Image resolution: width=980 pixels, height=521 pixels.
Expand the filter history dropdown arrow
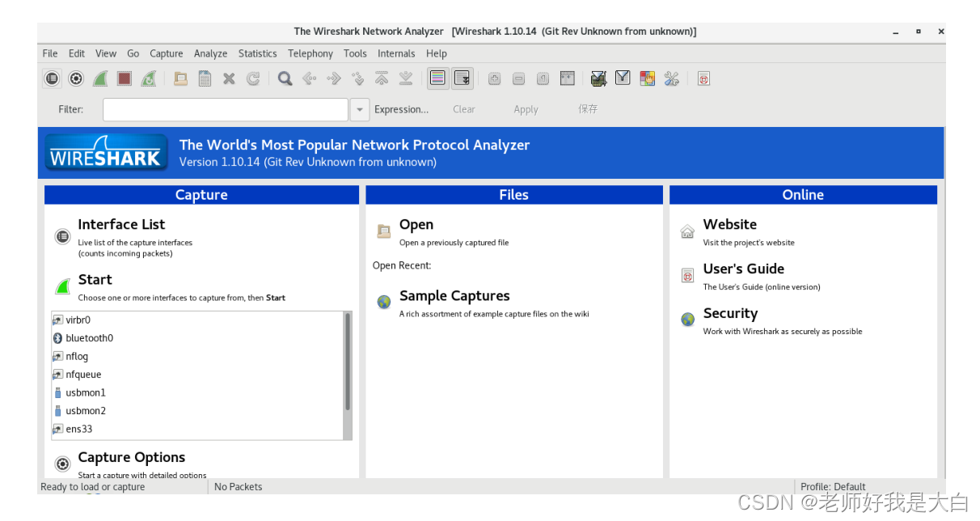(360, 109)
